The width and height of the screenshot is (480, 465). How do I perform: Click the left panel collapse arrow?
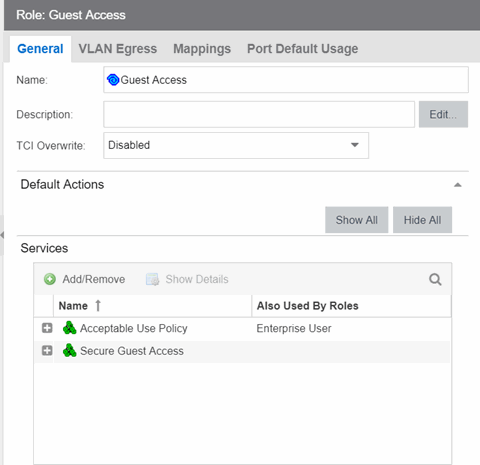[2, 235]
